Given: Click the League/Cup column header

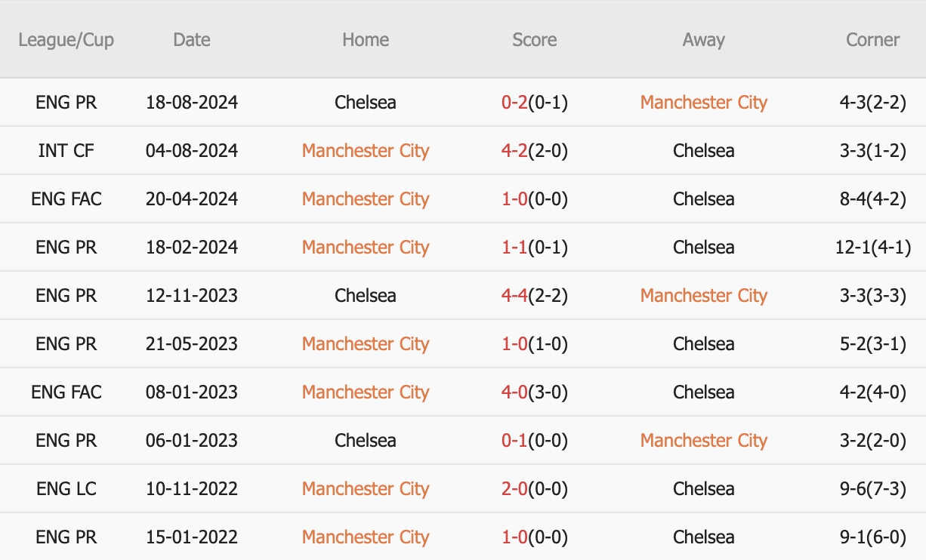Looking at the screenshot, I should pos(66,40).
